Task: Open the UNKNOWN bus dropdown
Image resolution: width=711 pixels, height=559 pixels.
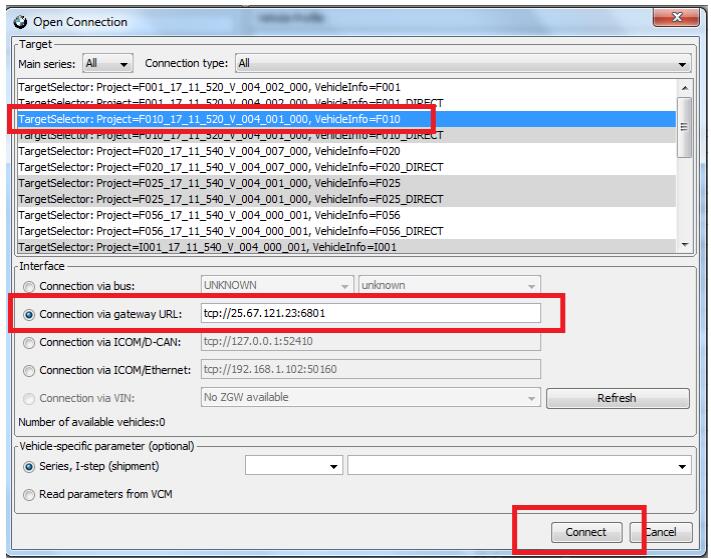Action: click(277, 286)
